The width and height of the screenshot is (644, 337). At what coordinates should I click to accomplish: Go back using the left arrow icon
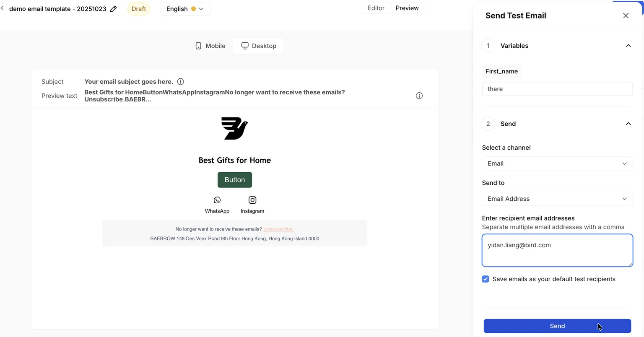coord(3,8)
